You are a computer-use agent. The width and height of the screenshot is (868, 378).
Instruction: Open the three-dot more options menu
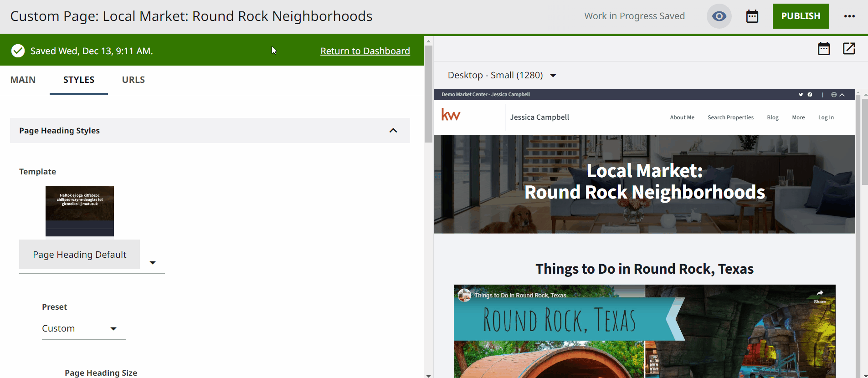coord(849,16)
